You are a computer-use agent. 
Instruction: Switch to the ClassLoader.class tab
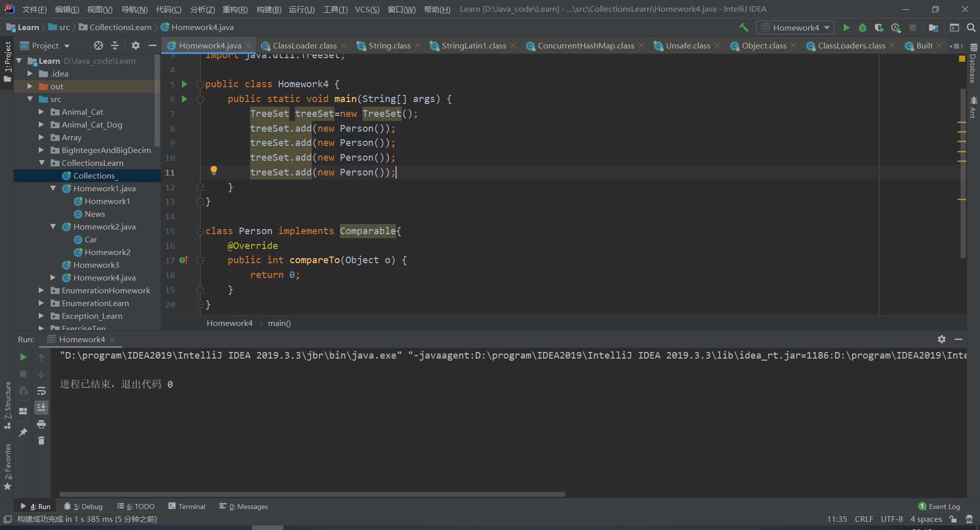304,46
